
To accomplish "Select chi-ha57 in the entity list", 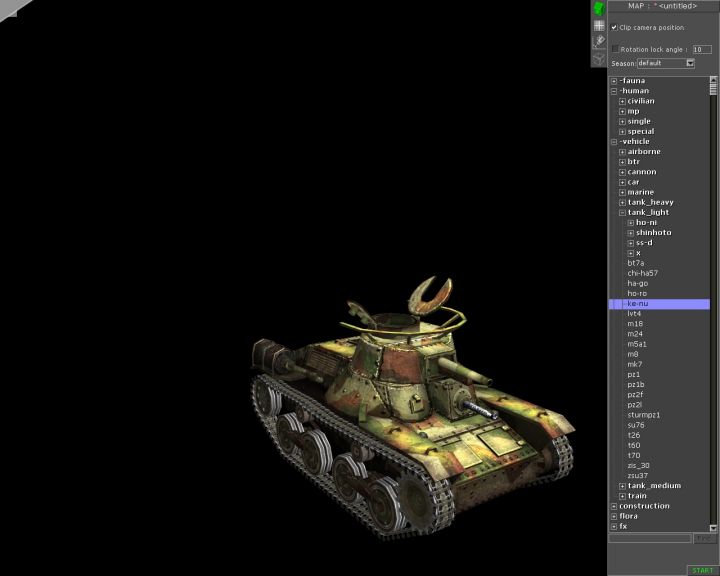I will (642, 273).
